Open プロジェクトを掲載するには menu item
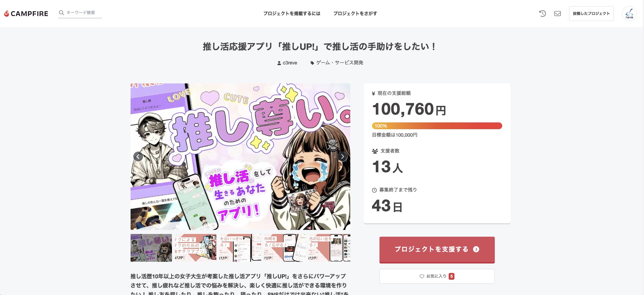 pyautogui.click(x=292, y=14)
